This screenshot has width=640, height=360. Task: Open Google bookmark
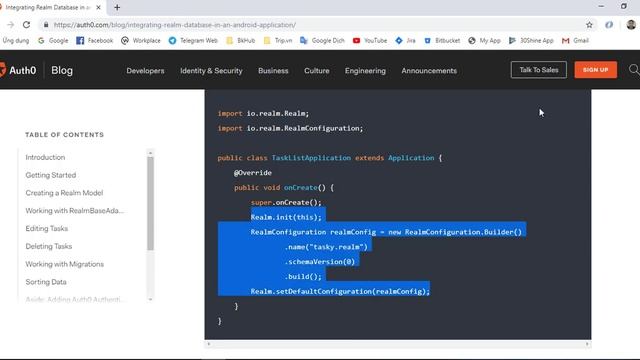tap(53, 40)
